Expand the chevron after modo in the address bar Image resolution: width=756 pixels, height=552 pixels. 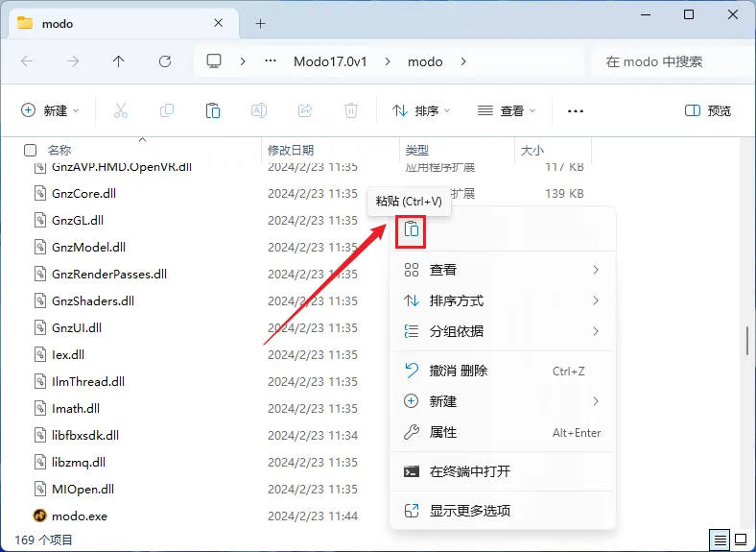(x=462, y=61)
